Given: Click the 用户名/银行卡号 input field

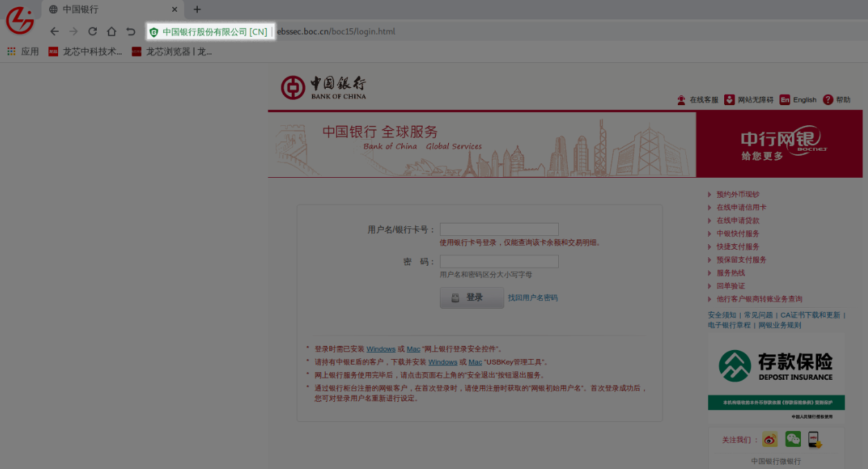Looking at the screenshot, I should tap(499, 230).
